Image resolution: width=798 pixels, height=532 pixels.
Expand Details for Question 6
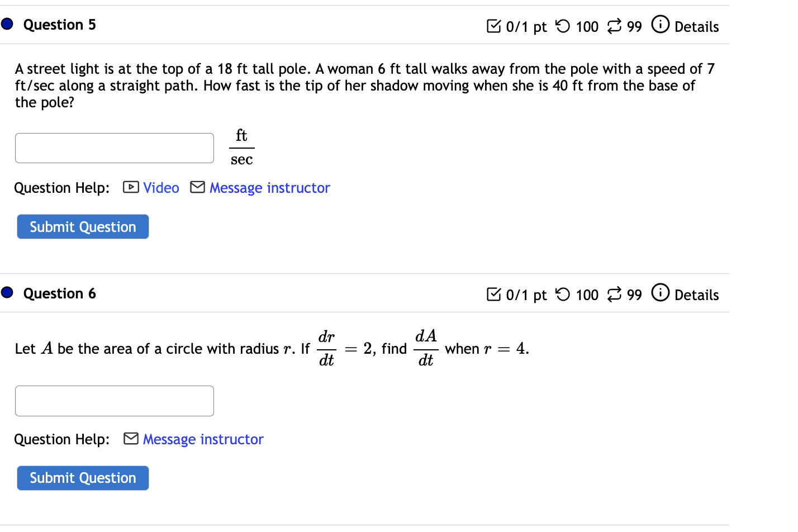[698, 294]
